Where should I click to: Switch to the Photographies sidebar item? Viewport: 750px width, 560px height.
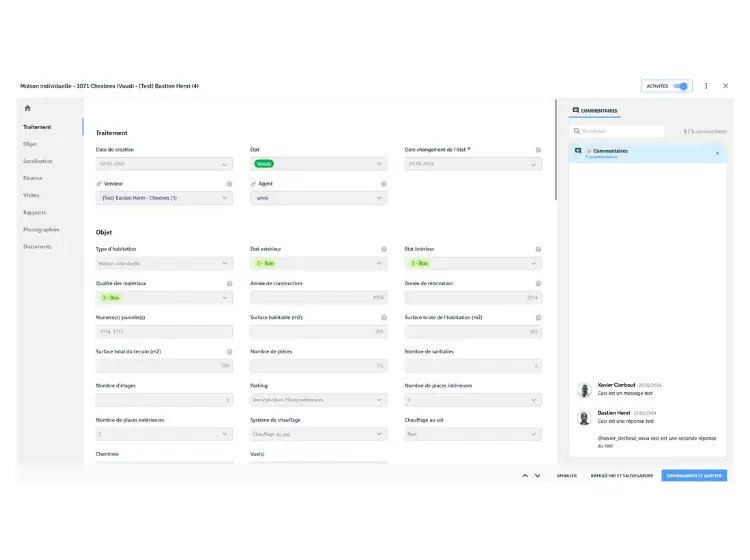pyautogui.click(x=41, y=229)
